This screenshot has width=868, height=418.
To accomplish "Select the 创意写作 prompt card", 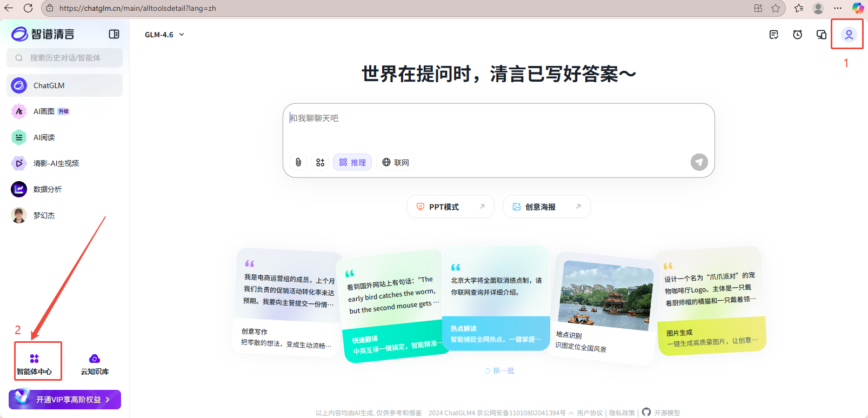I will coord(287,302).
